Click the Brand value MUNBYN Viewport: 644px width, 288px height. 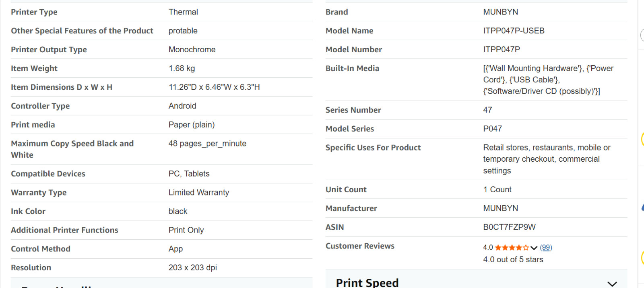[x=501, y=12]
